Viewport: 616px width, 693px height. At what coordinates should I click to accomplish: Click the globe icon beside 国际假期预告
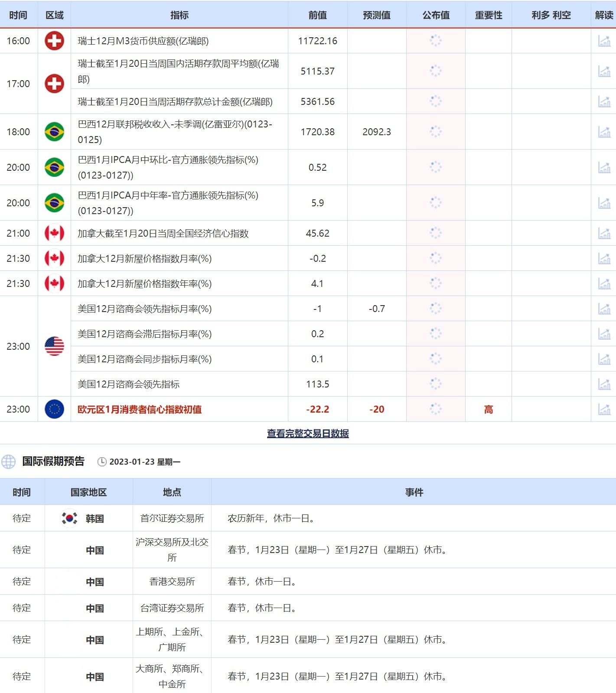pyautogui.click(x=8, y=462)
